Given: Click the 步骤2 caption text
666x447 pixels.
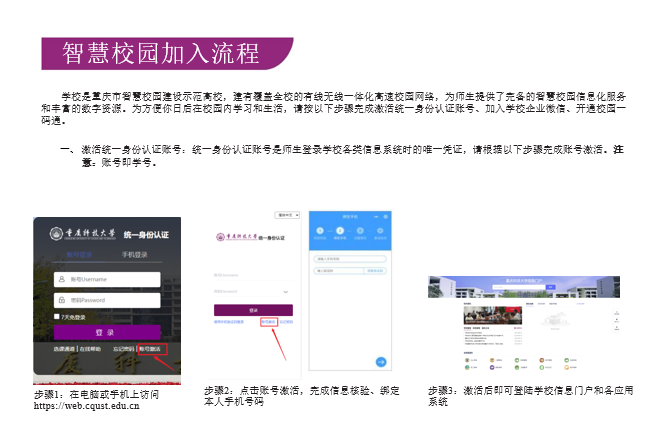Looking at the screenshot, I should point(302,396).
